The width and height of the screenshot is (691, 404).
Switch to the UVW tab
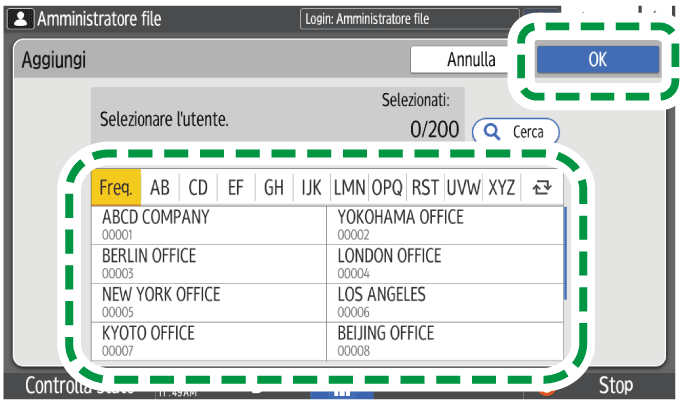click(464, 188)
